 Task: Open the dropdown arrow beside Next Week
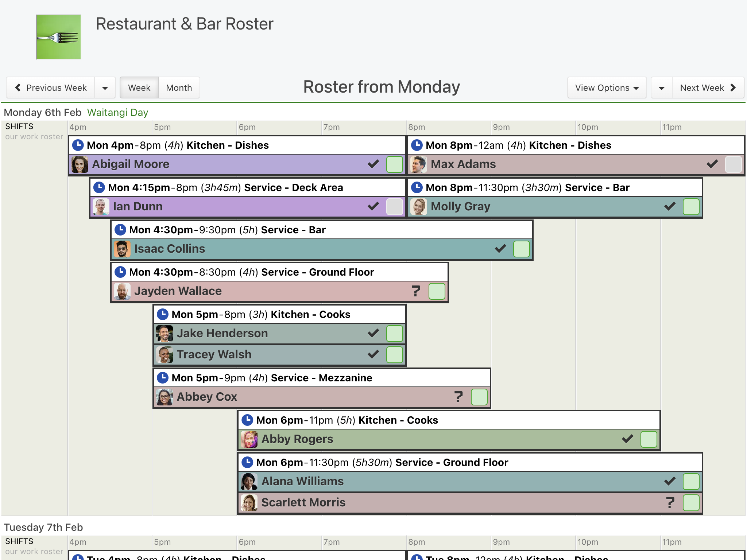coord(662,88)
